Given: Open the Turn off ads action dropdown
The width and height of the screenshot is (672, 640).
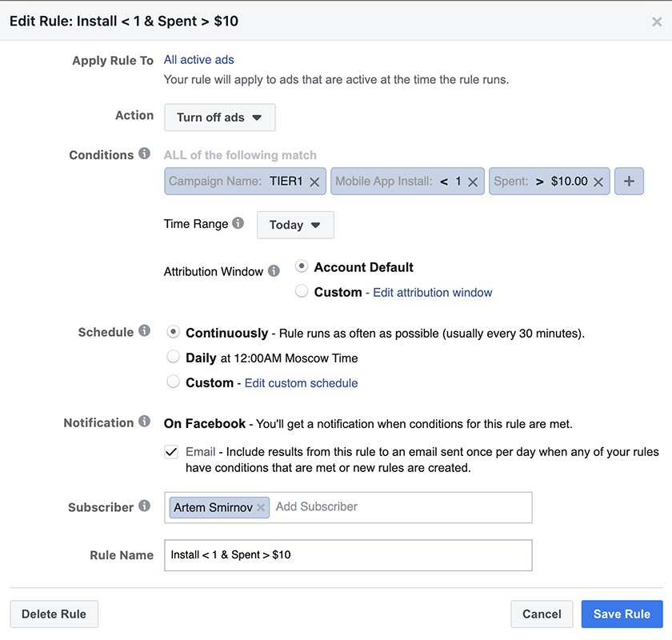Looking at the screenshot, I should pos(219,118).
